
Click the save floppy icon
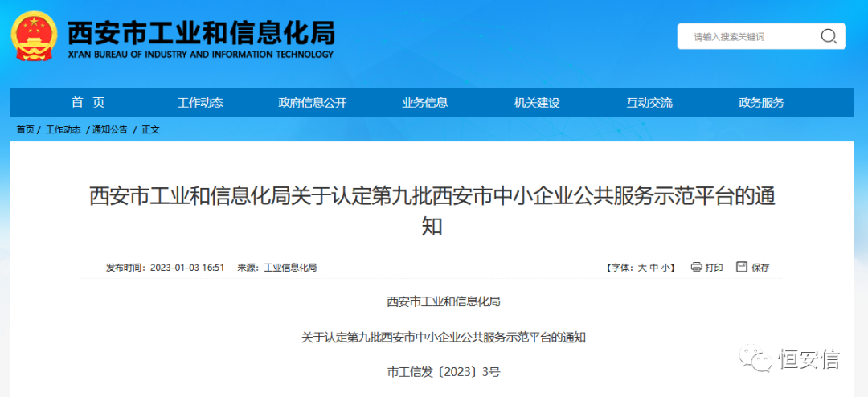point(742,267)
